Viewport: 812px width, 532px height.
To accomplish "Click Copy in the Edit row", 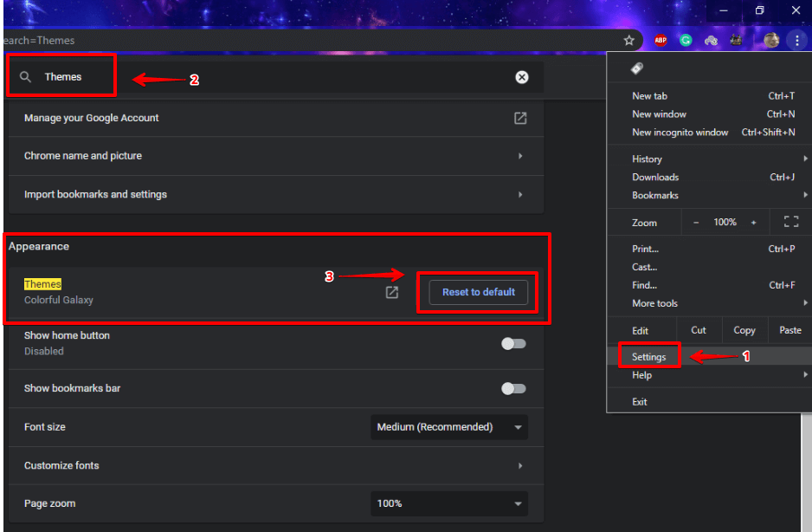I will (744, 330).
